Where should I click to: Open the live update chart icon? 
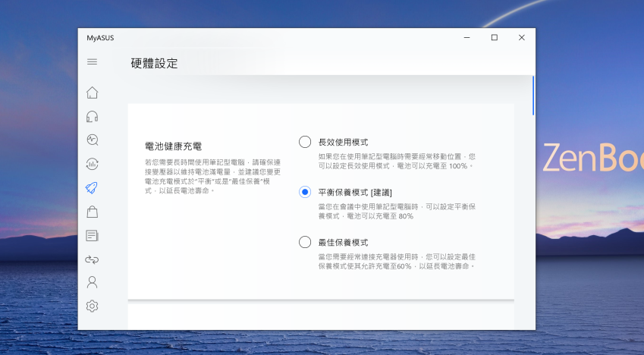[x=92, y=164]
